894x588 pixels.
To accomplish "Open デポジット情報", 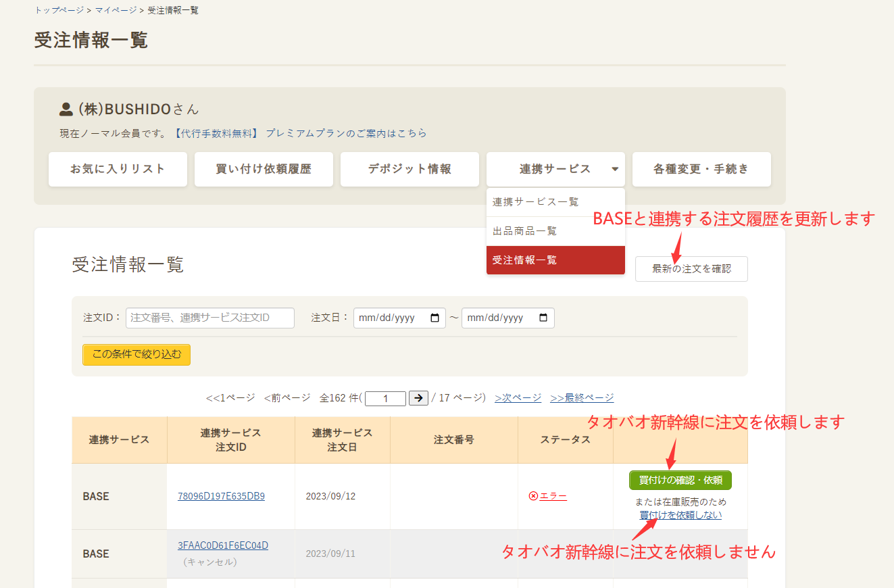I will tap(409, 170).
